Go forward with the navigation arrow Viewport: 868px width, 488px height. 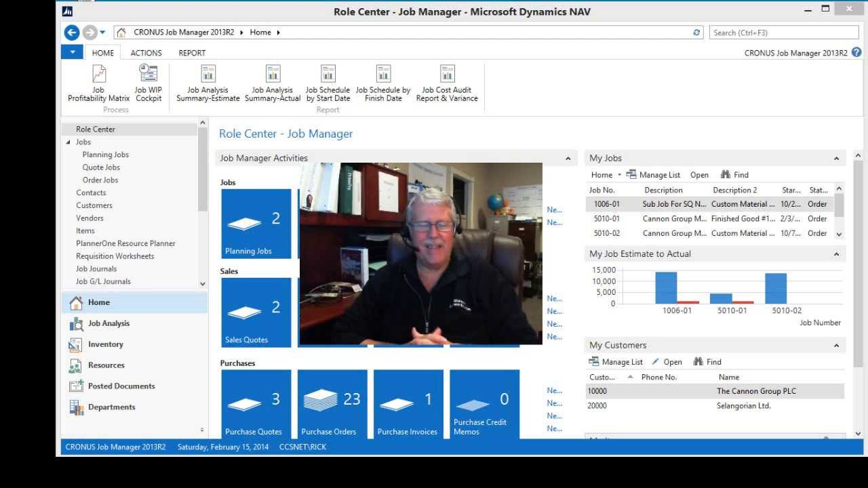point(90,32)
